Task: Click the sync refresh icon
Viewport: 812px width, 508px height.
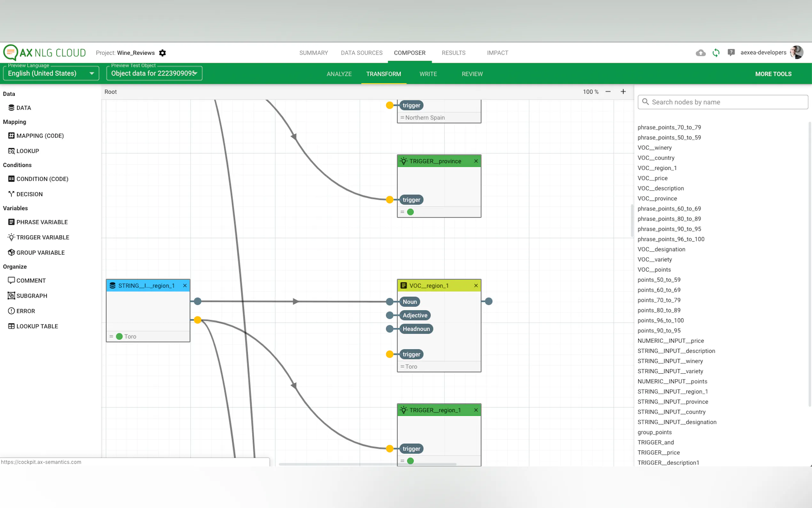Action: pyautogui.click(x=716, y=53)
